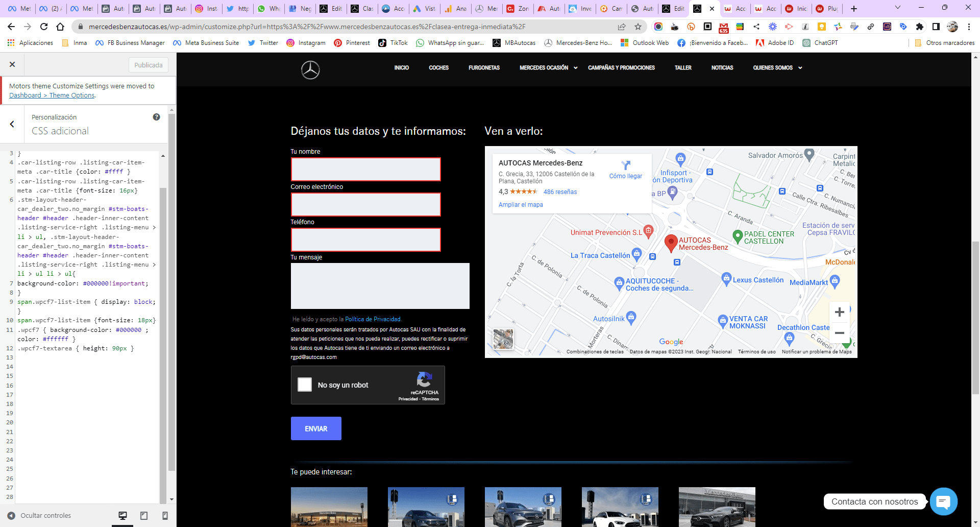
Task: Open Aplicaciones apps shortcut
Action: [31, 43]
